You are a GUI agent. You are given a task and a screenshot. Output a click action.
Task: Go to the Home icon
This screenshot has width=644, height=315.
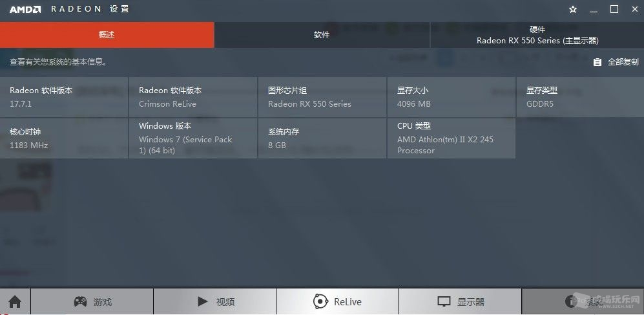[15, 301]
